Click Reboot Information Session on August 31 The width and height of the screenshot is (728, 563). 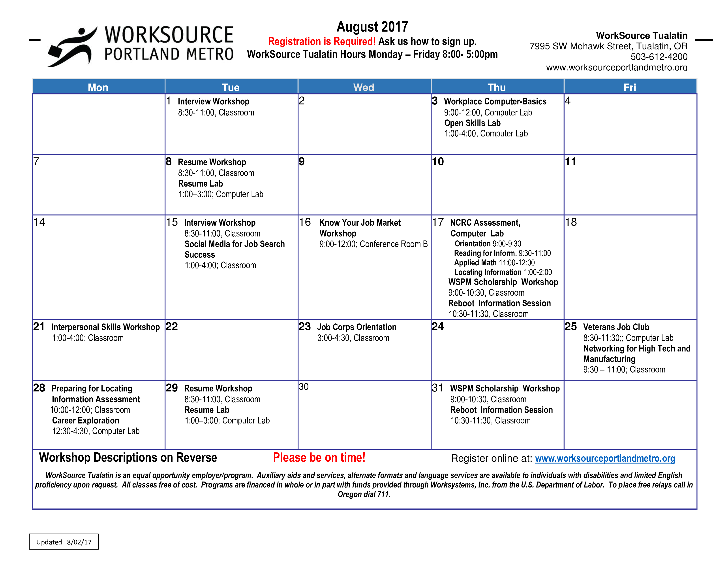501,410
